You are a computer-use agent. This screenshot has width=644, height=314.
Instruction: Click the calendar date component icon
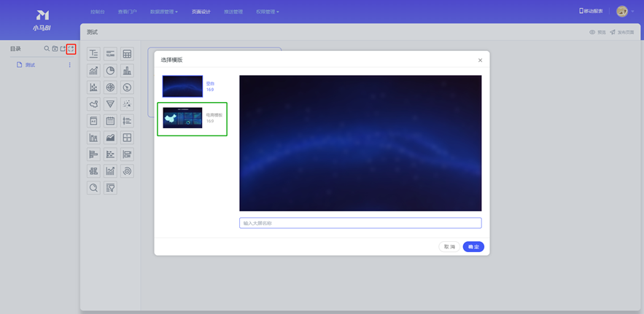pyautogui.click(x=110, y=121)
